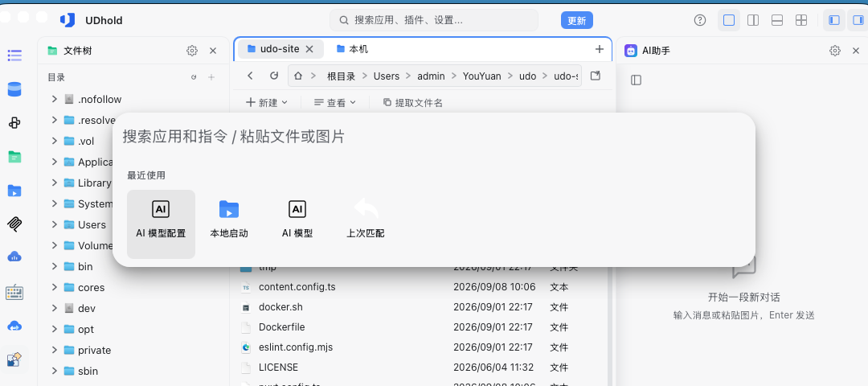
Task: Switch to the 本机 tab
Action: [x=352, y=49]
